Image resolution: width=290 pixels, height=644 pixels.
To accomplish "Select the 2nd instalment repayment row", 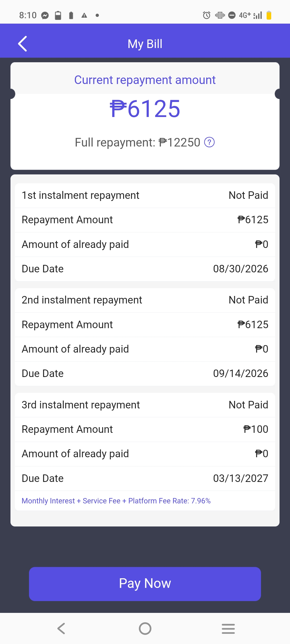I will 145,300.
